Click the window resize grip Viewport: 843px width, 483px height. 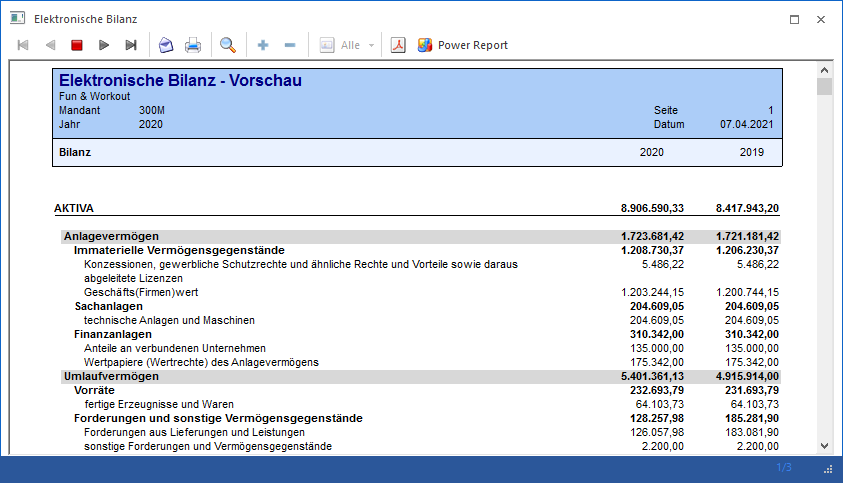point(828,470)
